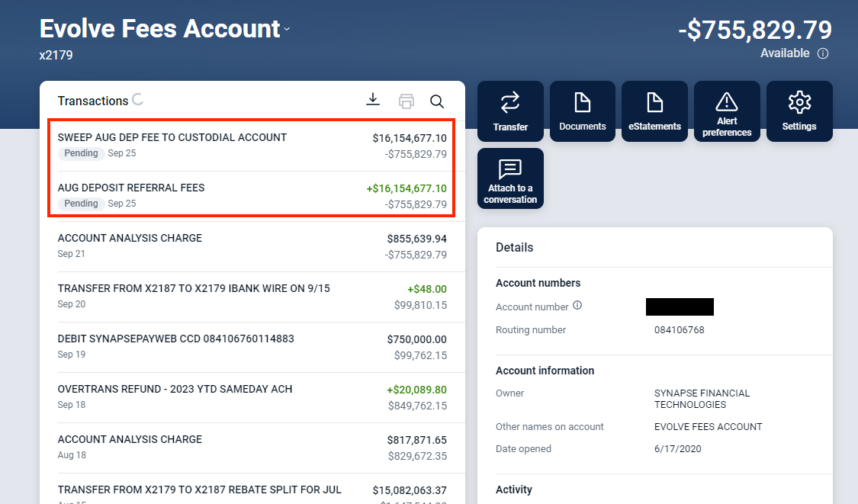This screenshot has height=504, width=858.
Task: Open Alert preferences
Action: pyautogui.click(x=727, y=111)
